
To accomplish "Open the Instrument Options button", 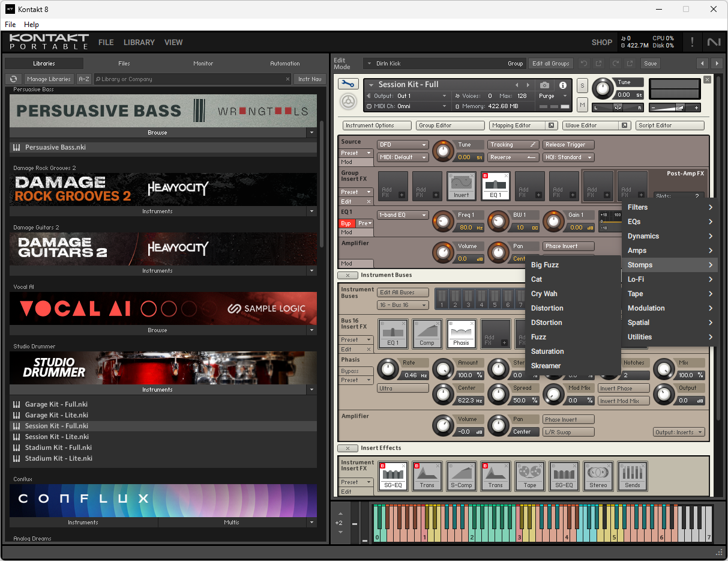I will [x=377, y=126].
